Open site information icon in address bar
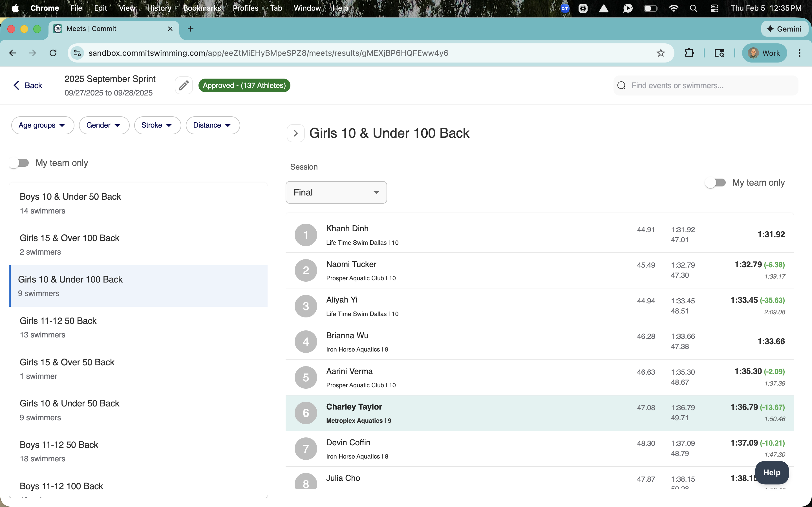812x507 pixels. tap(78, 53)
